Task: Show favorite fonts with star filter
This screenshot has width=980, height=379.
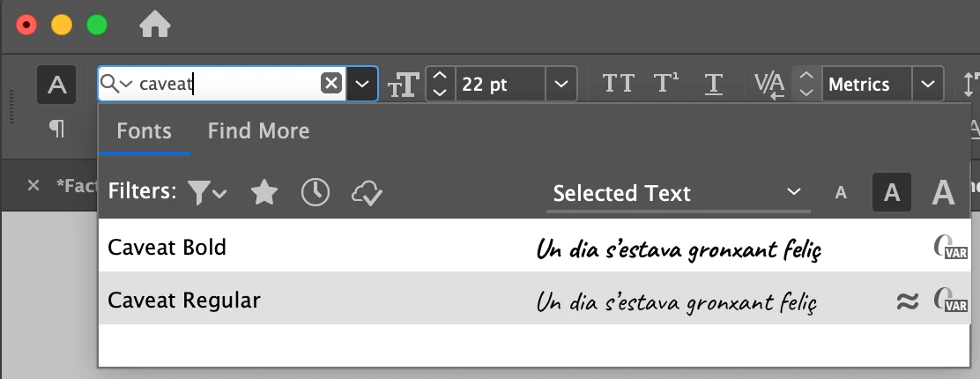Action: tap(264, 193)
